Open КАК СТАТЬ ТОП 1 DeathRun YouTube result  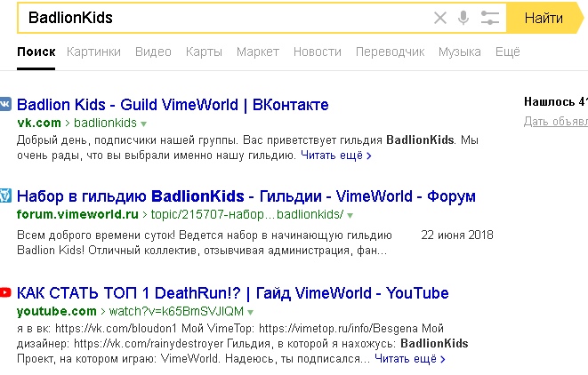(x=232, y=293)
